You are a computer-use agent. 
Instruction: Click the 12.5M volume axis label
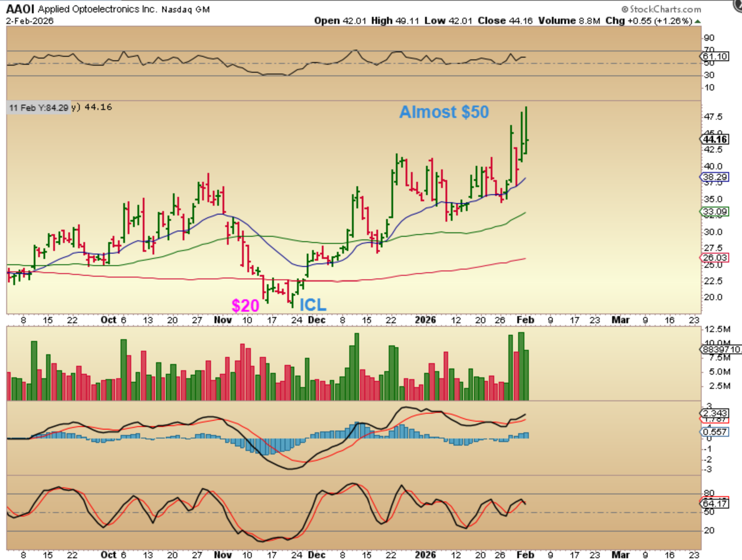point(718,329)
